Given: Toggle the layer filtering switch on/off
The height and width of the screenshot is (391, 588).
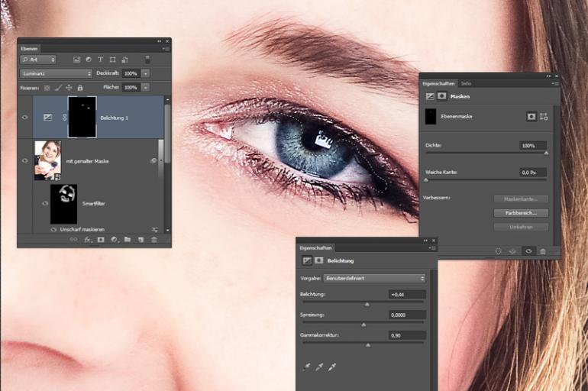Looking at the screenshot, I should (147, 60).
